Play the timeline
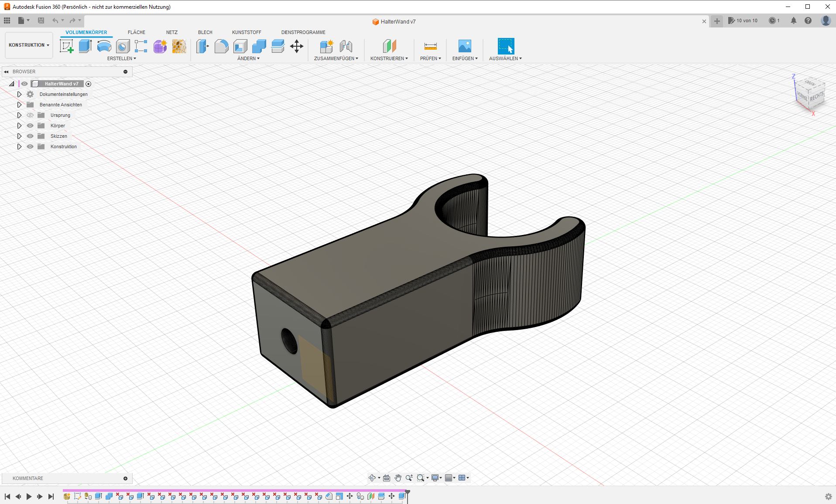Viewport: 836px width, 504px height. tap(29, 497)
